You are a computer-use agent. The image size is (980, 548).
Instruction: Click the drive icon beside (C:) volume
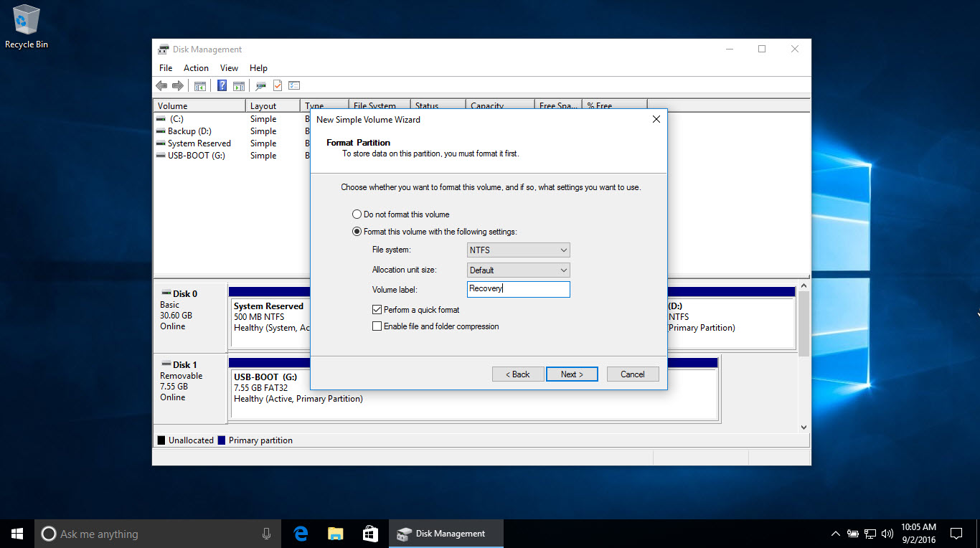pyautogui.click(x=161, y=119)
